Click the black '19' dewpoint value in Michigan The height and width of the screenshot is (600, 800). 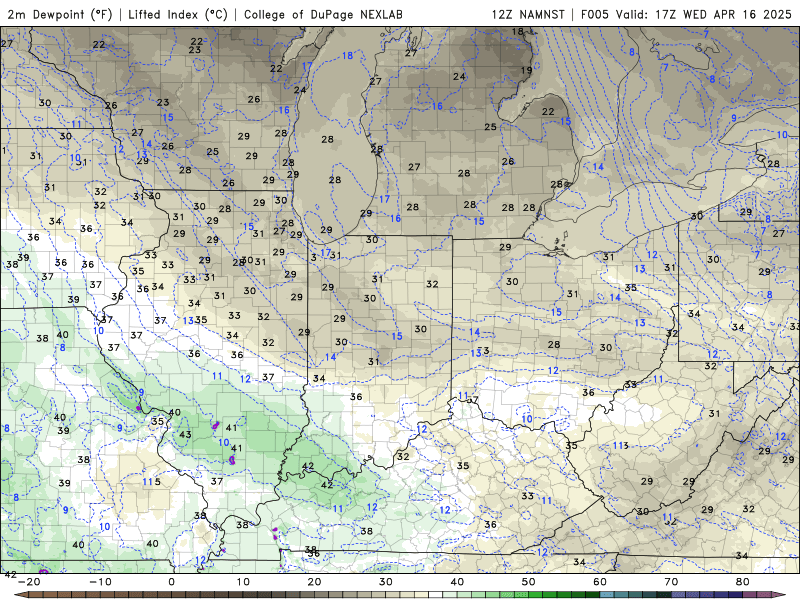tap(527, 70)
